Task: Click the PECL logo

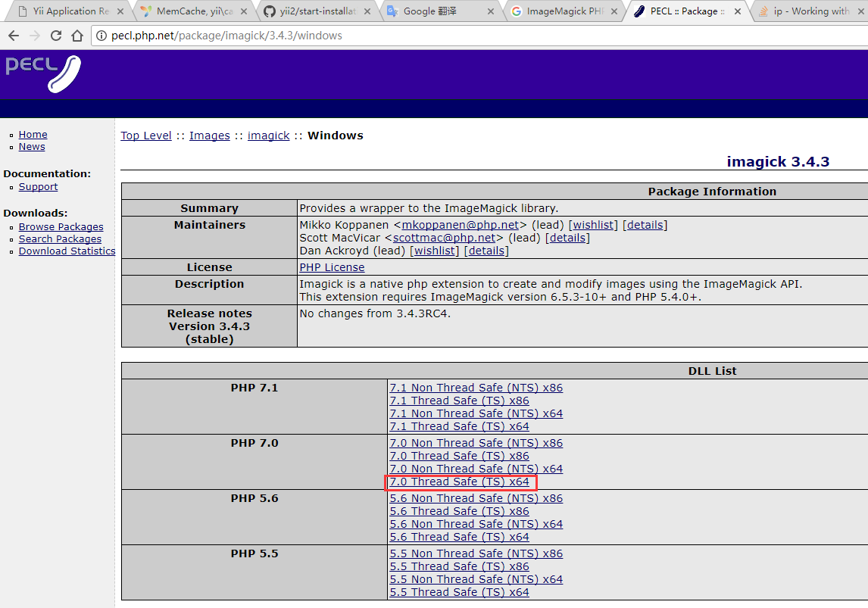Action: (43, 73)
